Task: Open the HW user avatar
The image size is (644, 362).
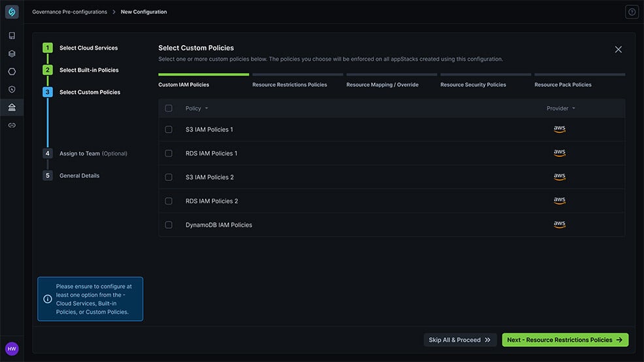Action: click(12, 349)
